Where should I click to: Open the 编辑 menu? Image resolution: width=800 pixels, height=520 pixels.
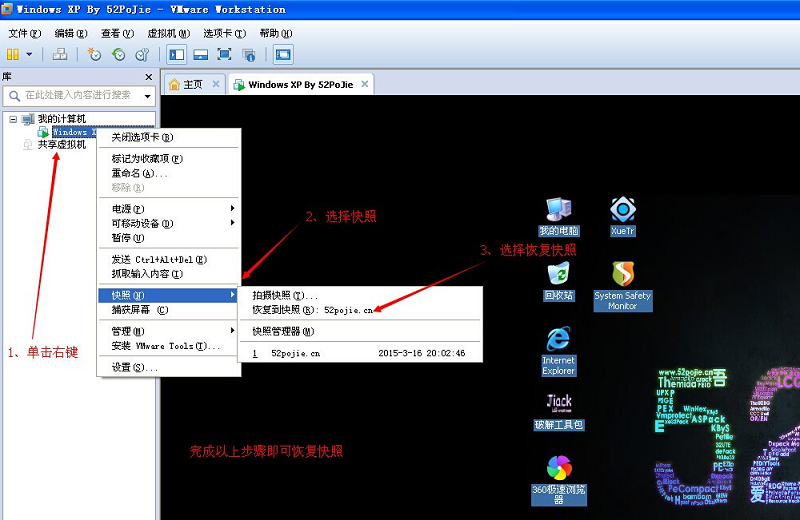[x=71, y=34]
